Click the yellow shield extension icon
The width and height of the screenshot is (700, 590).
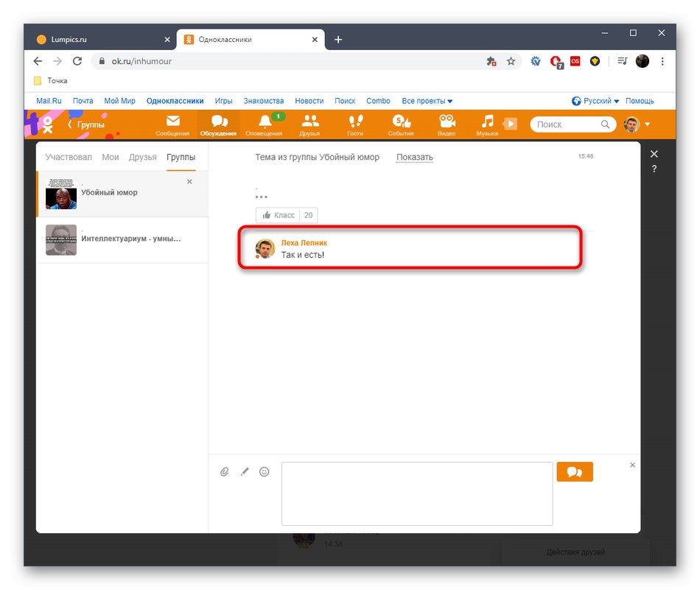(595, 61)
